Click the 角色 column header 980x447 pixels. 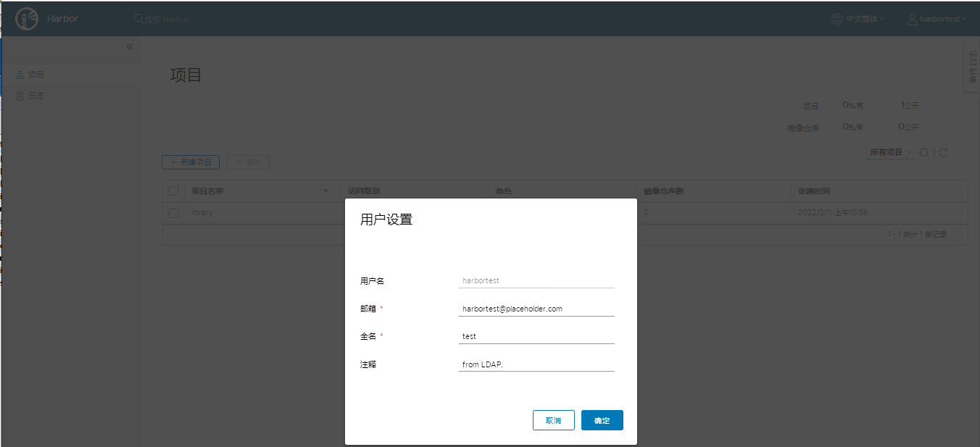point(504,191)
